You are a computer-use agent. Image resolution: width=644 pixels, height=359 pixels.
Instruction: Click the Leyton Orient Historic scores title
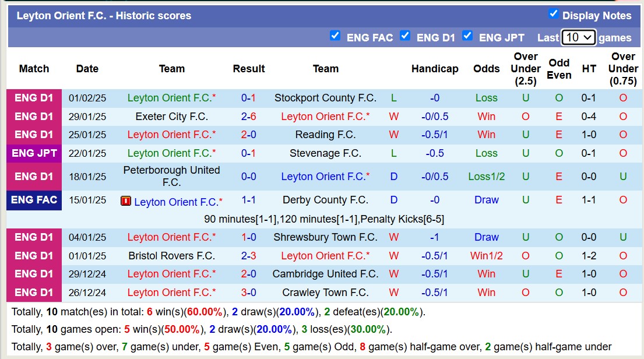pyautogui.click(x=105, y=15)
